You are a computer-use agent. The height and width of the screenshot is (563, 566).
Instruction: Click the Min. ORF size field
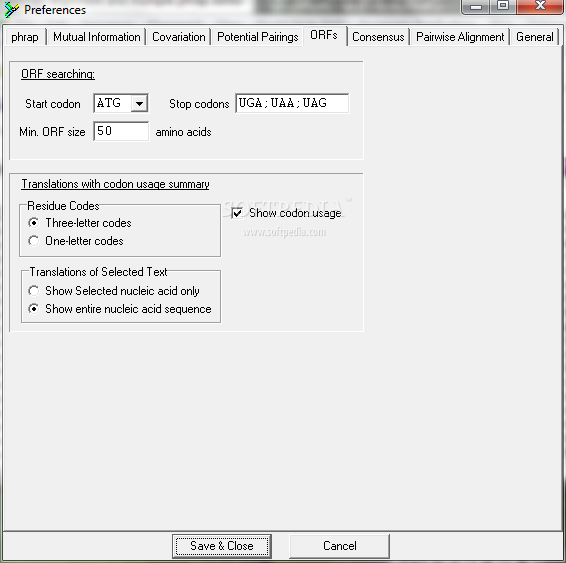pyautogui.click(x=121, y=131)
